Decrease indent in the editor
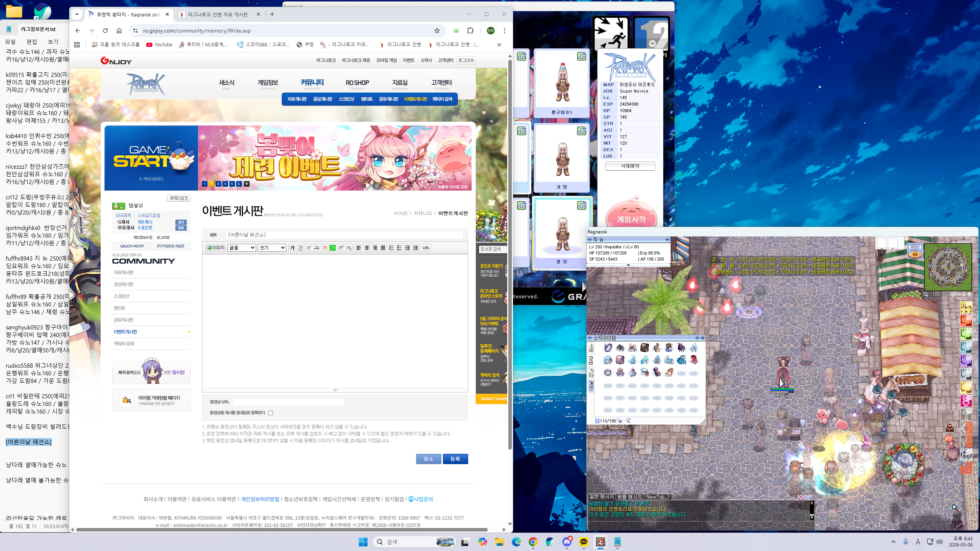The image size is (980, 551). click(407, 248)
